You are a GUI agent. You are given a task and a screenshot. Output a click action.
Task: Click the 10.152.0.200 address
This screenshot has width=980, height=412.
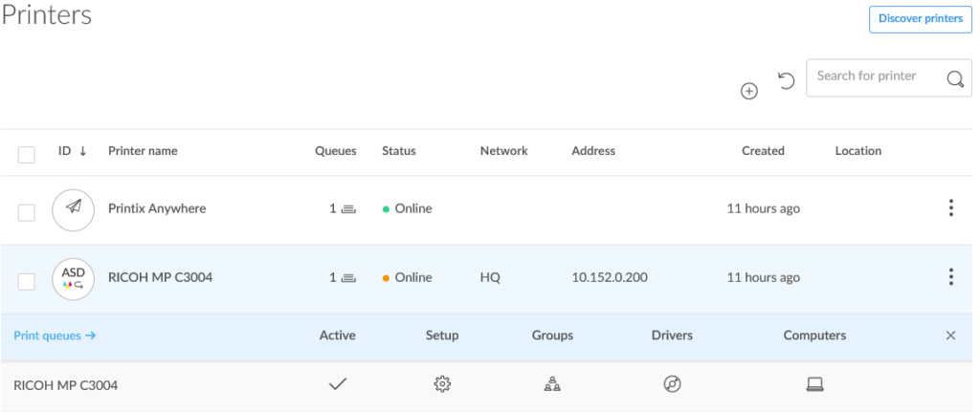pyautogui.click(x=610, y=277)
